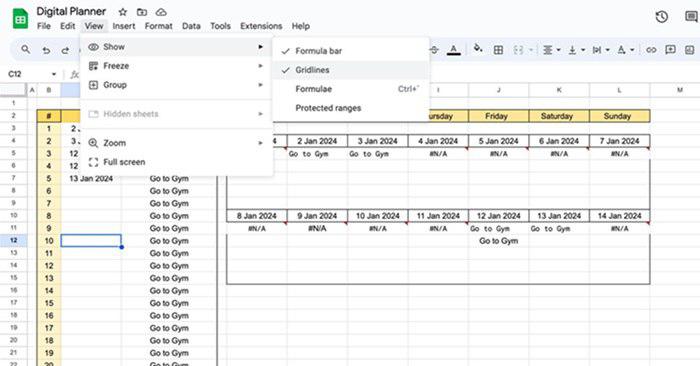
Task: Open the name box dropdown arrow
Action: [x=54, y=74]
